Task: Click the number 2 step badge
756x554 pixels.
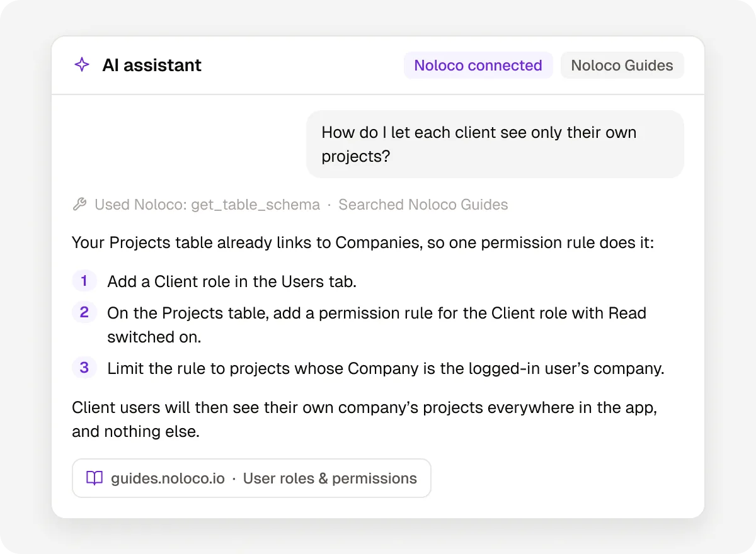Action: 84,312
